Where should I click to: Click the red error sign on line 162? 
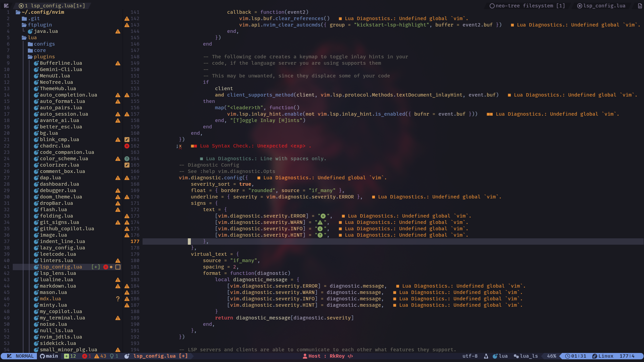(127, 146)
